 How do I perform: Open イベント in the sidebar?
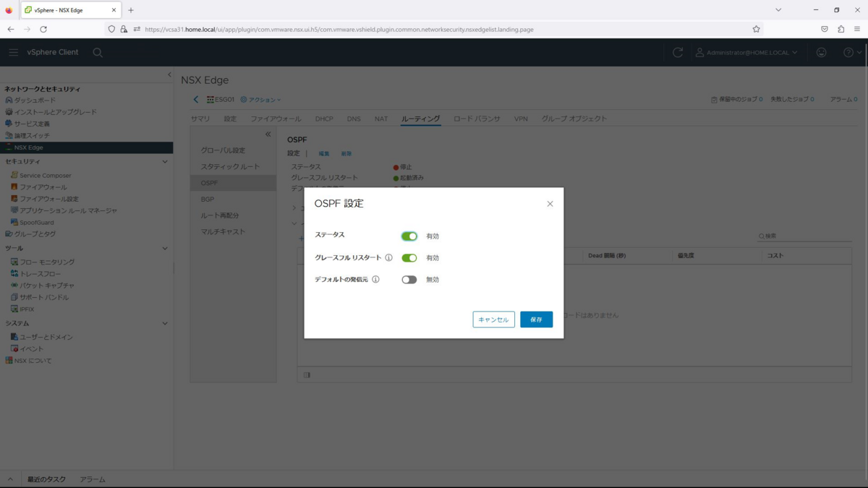click(31, 349)
